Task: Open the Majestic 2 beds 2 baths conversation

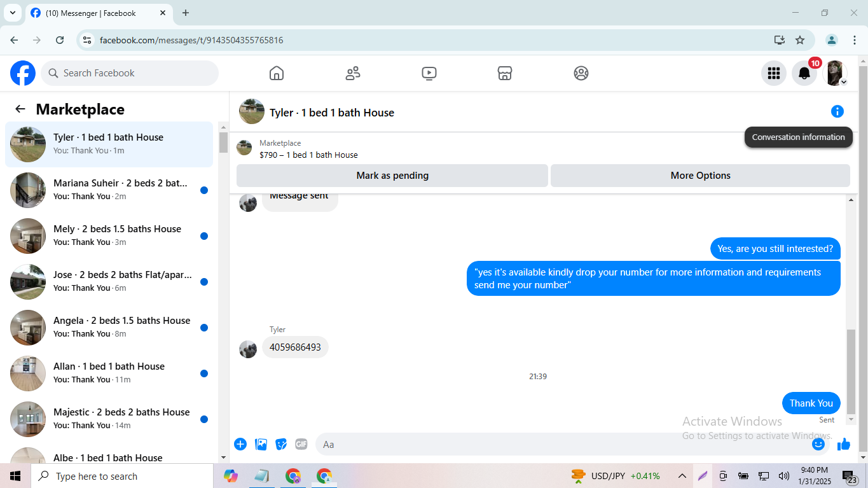Action: (x=109, y=419)
